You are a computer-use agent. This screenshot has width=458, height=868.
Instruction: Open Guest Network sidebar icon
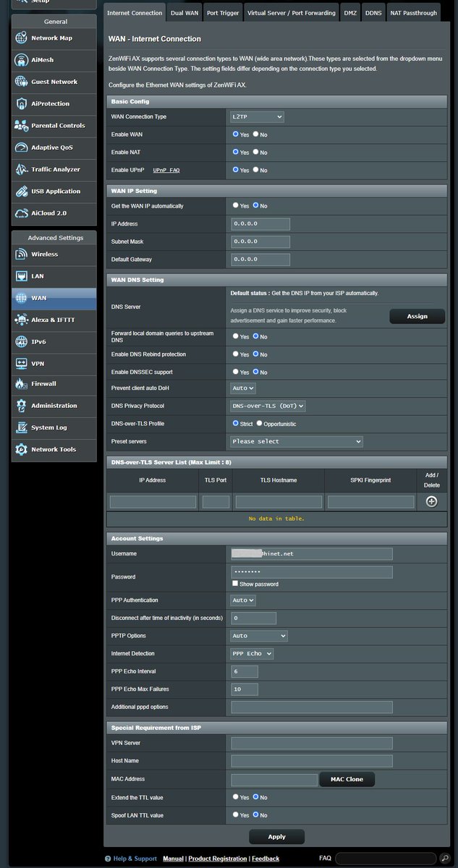click(x=22, y=82)
